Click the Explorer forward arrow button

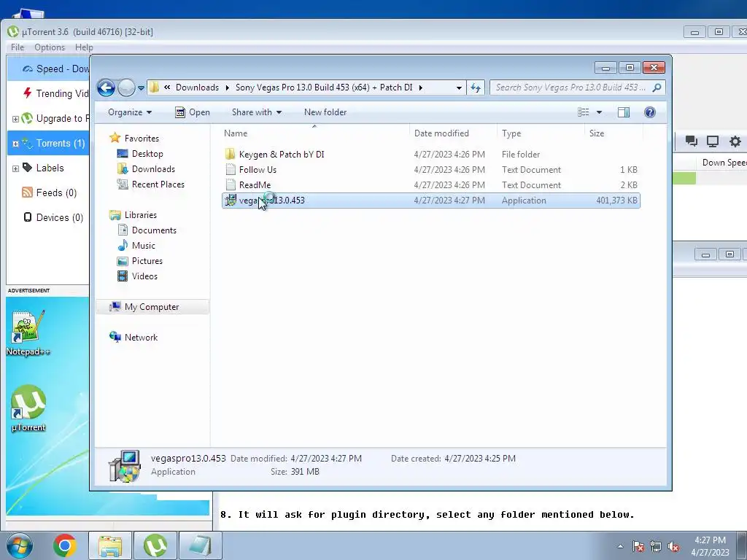point(126,87)
